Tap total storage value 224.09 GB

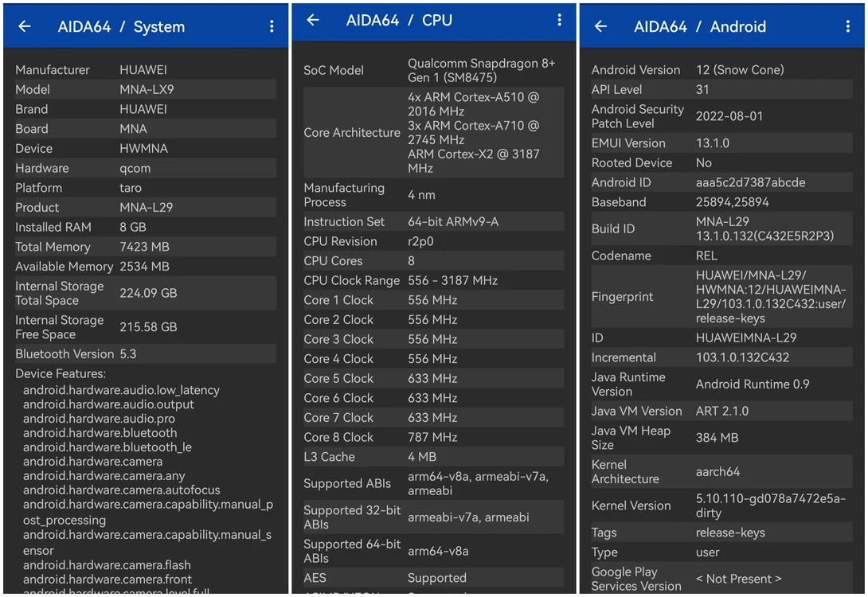(148, 293)
